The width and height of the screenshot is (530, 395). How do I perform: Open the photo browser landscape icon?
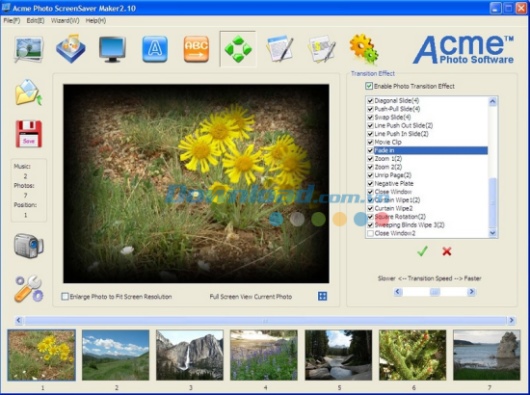[29, 49]
